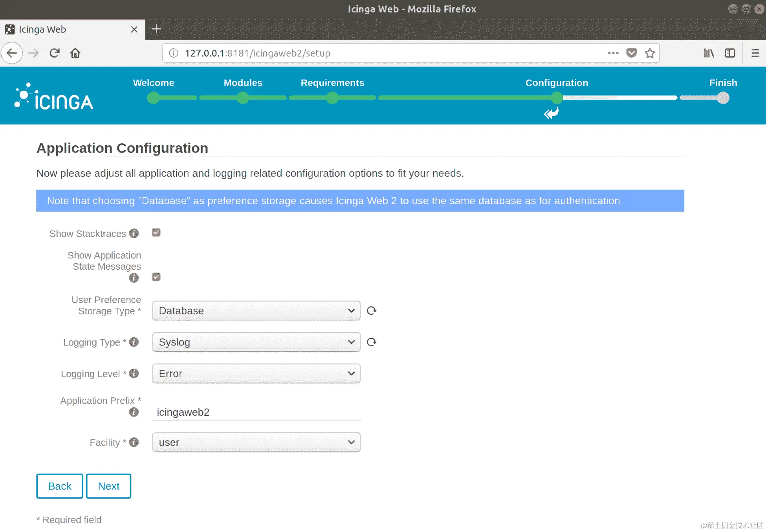Toggle Show Application State Messages checkbox
The width and height of the screenshot is (766, 532).
pos(156,277)
